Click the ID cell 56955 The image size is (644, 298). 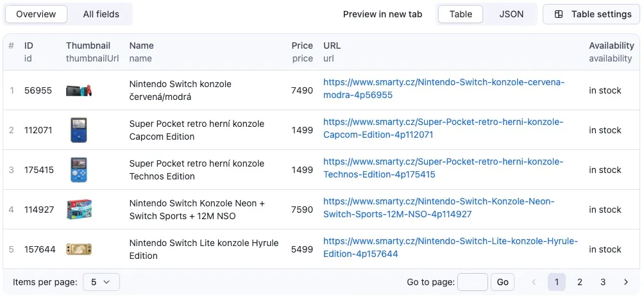point(38,90)
